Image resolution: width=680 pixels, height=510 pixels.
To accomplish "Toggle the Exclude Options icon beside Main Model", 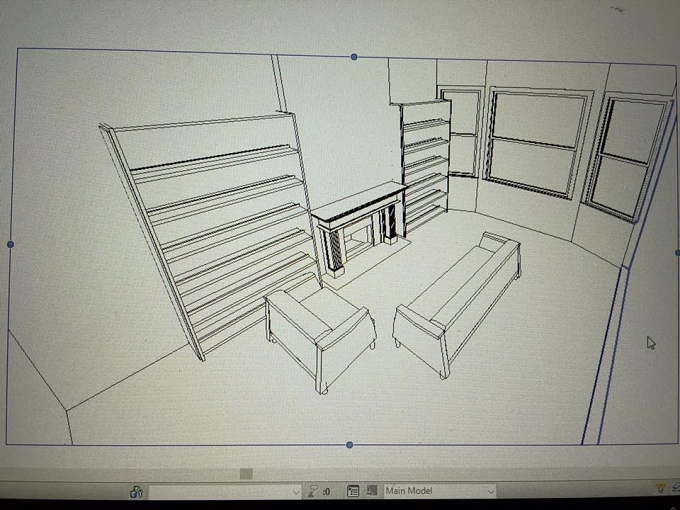I will tap(372, 491).
